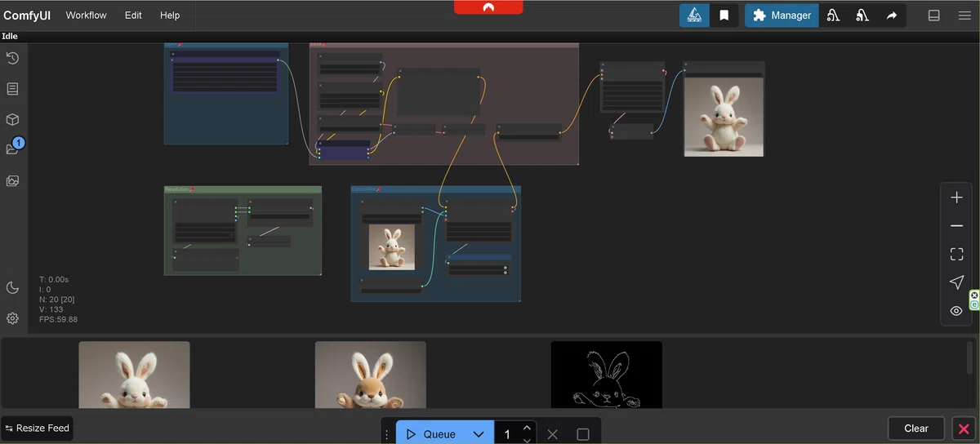Open Settings gear in sidebar
This screenshot has width=980, height=444.
pyautogui.click(x=12, y=318)
